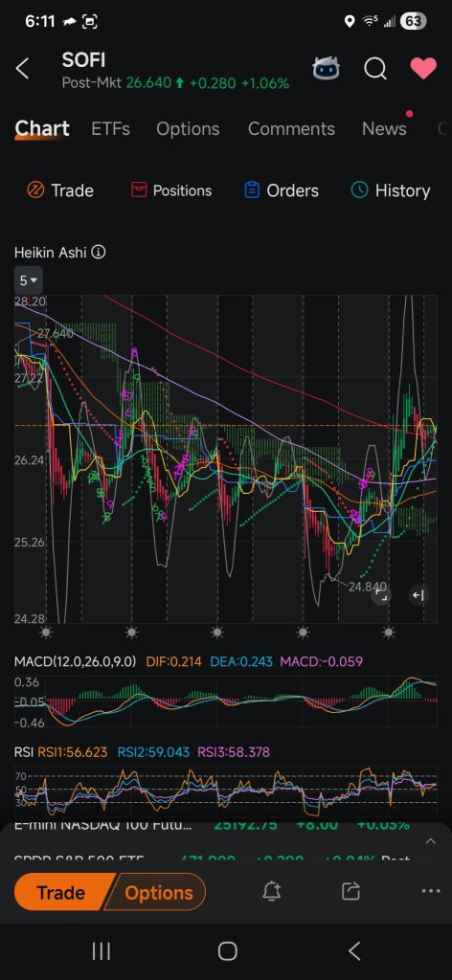Open Positions shortcut
The width and height of the screenshot is (452, 980).
(x=170, y=190)
